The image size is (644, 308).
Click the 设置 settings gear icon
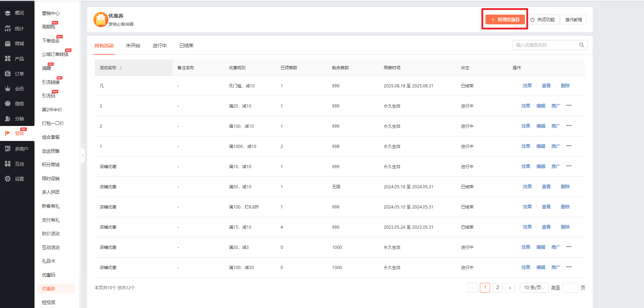coord(8,179)
